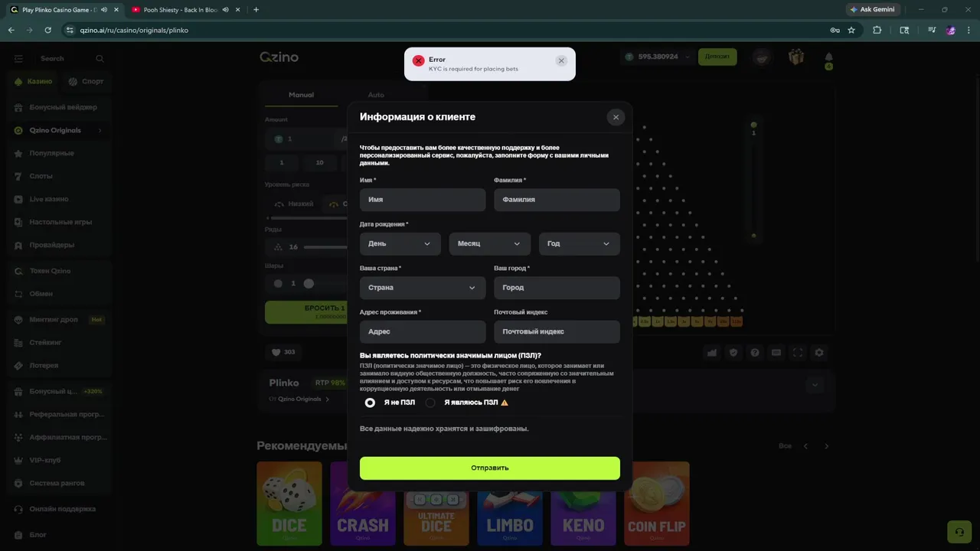980x551 pixels.
Task: Click the Город input field
Action: 557,288
